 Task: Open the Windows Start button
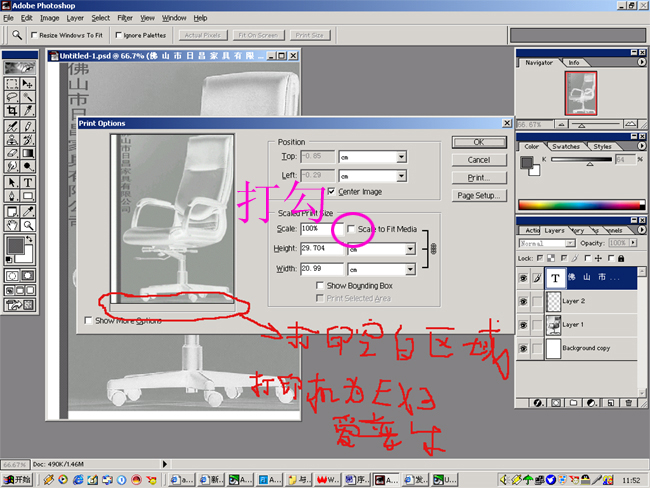(17, 480)
